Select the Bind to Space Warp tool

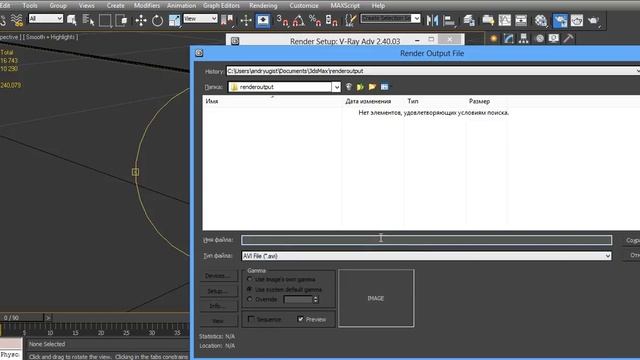click(x=16, y=20)
